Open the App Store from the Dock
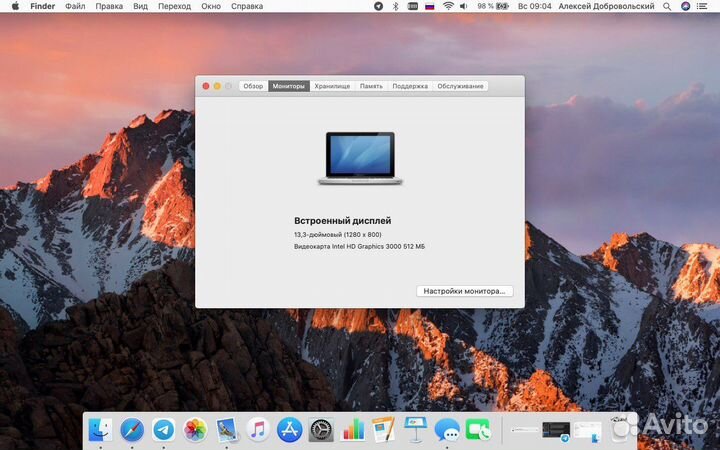This screenshot has width=720, height=450. pos(290,430)
